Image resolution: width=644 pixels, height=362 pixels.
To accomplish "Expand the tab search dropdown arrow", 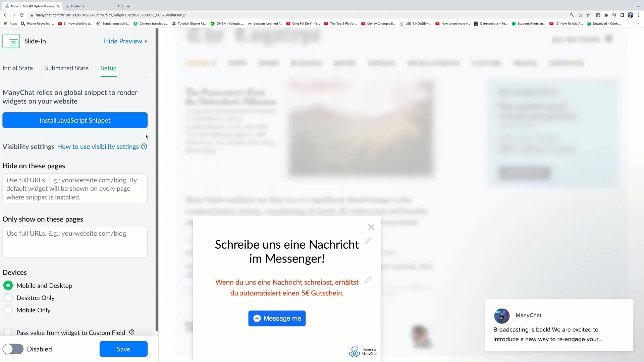I will (x=638, y=6).
